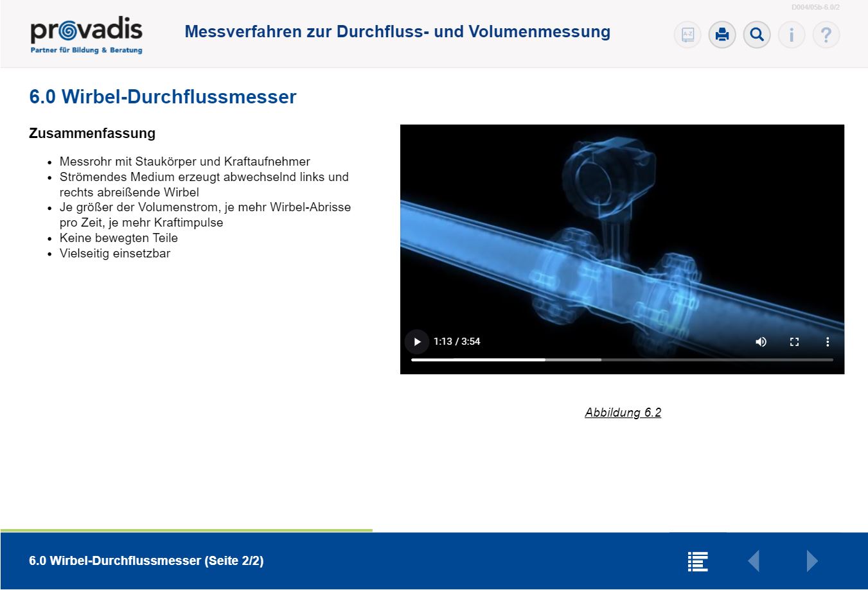Click the footer page label 'Seite 2/2'
Screen dimensions: 868x590
146,560
